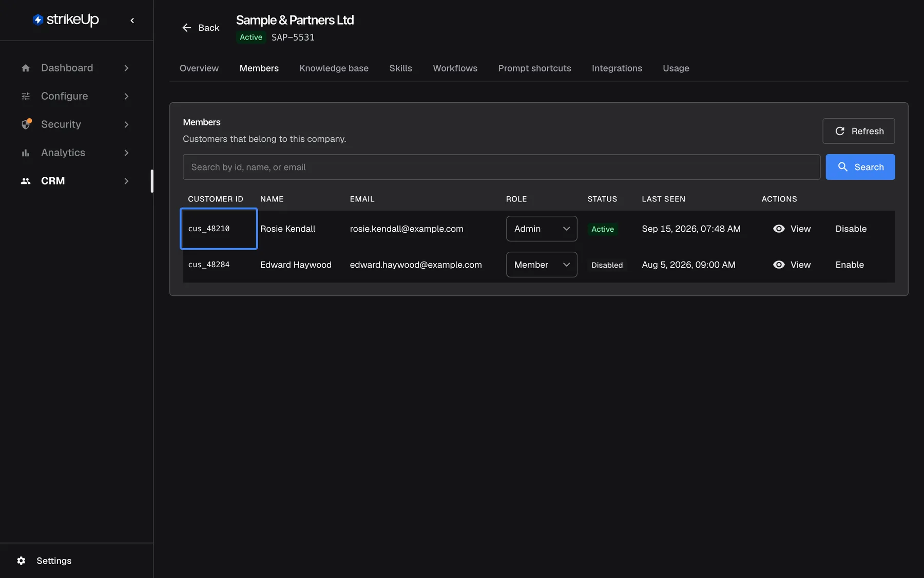Open the Skills tab

click(400, 68)
